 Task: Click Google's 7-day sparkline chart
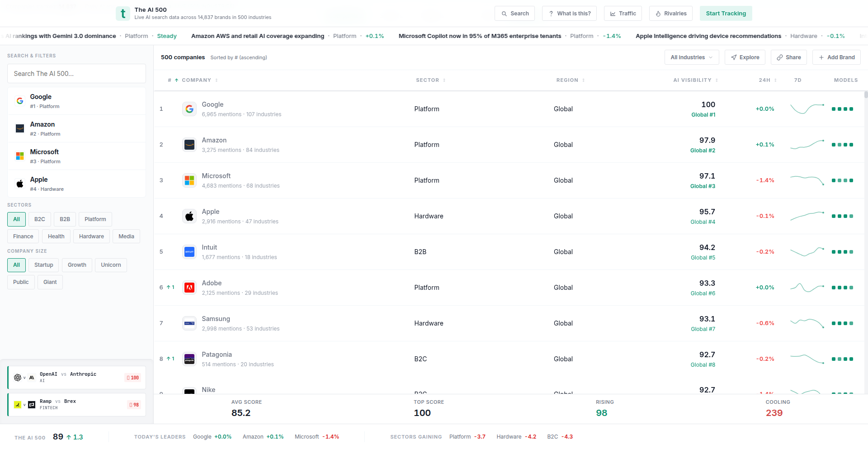(x=807, y=109)
